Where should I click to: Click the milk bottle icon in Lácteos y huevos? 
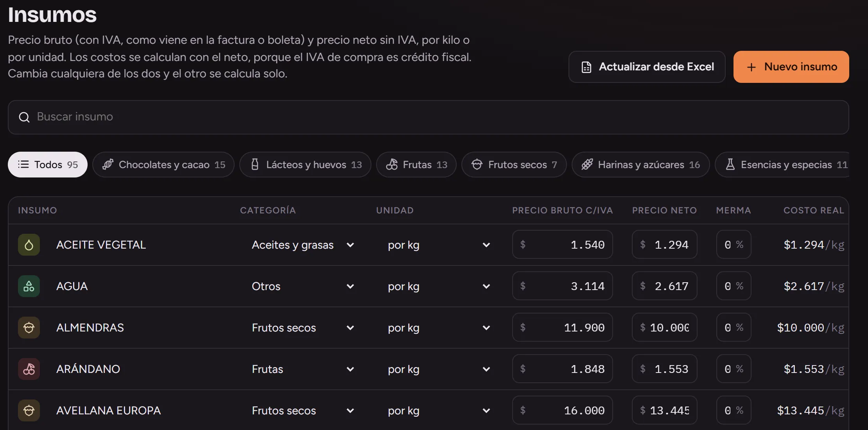255,164
